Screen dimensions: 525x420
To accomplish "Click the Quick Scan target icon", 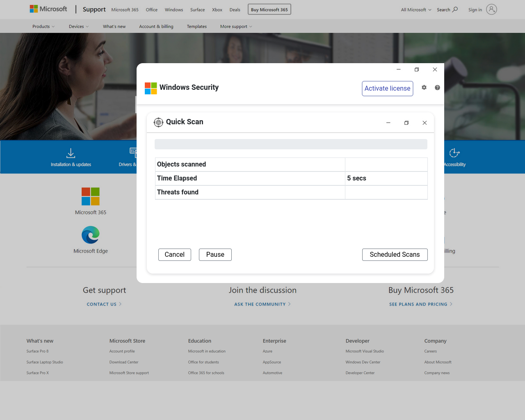I will pyautogui.click(x=158, y=122).
